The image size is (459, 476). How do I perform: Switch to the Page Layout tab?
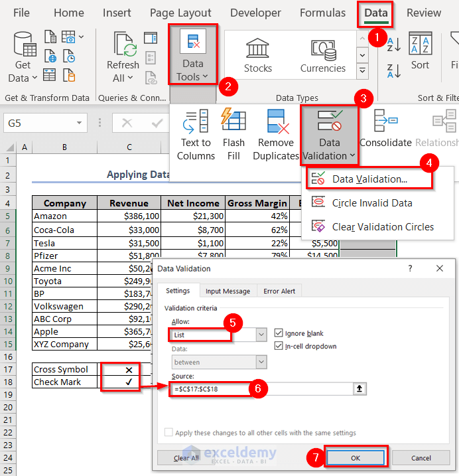(180, 13)
